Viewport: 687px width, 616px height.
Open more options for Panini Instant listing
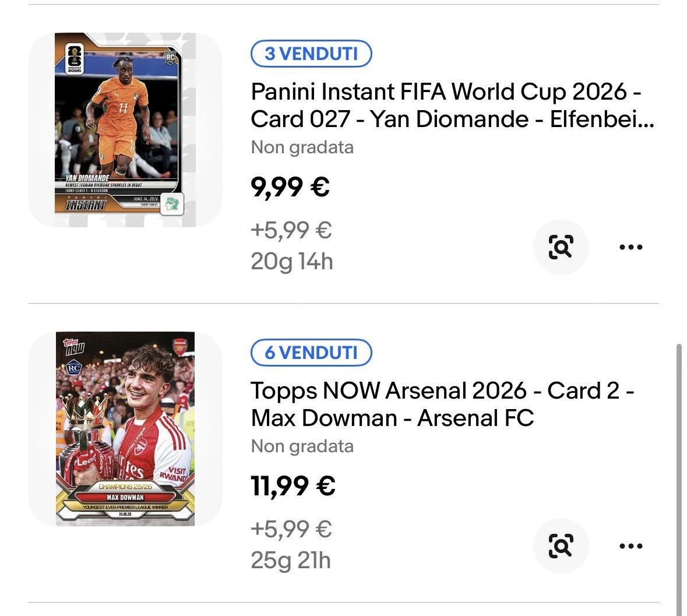(x=631, y=247)
